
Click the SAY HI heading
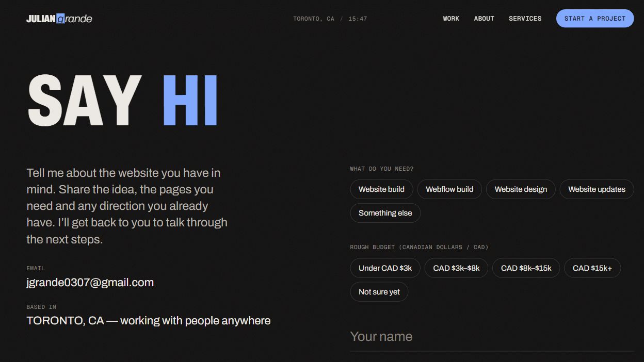[x=122, y=101]
